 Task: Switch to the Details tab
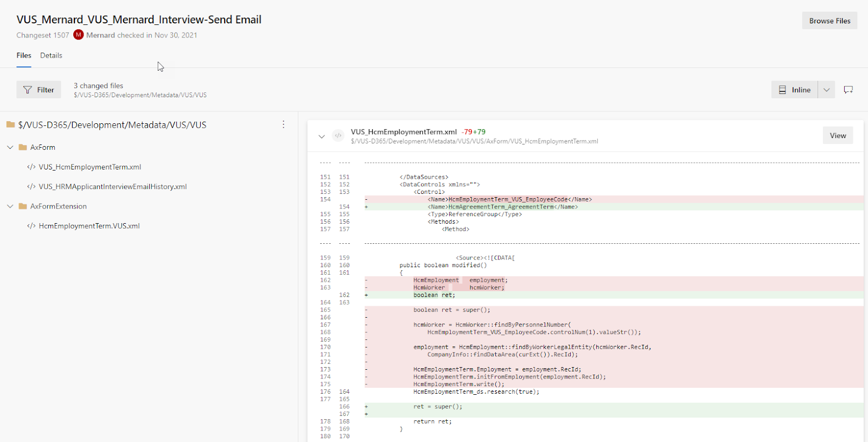[51, 55]
